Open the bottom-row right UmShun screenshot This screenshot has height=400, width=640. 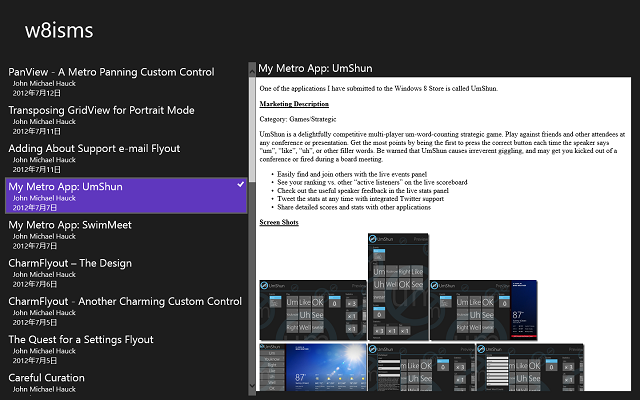point(512,368)
